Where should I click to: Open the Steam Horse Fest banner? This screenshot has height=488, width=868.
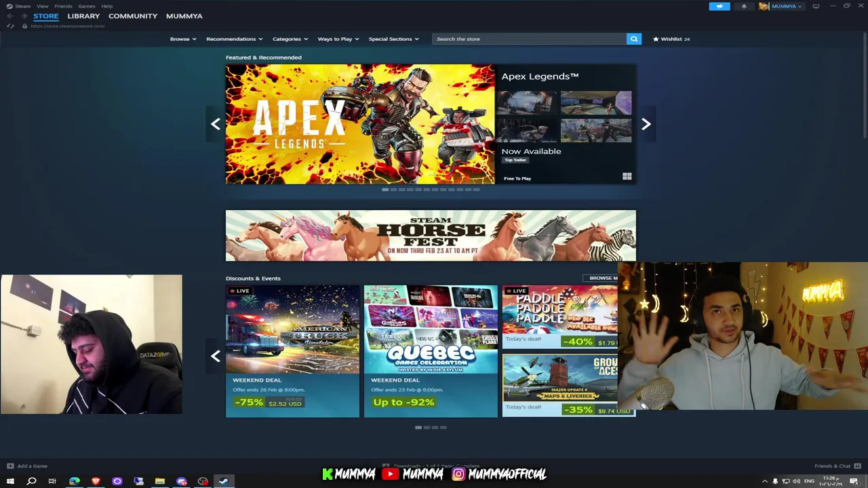[431, 236]
